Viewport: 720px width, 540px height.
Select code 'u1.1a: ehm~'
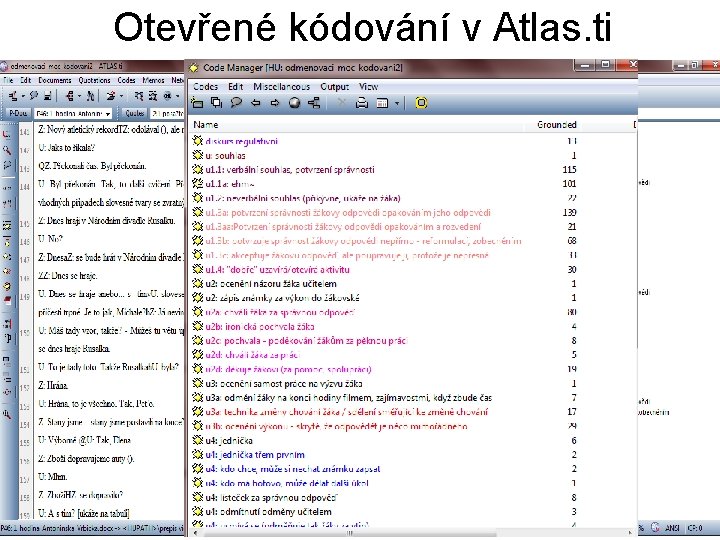click(230, 184)
